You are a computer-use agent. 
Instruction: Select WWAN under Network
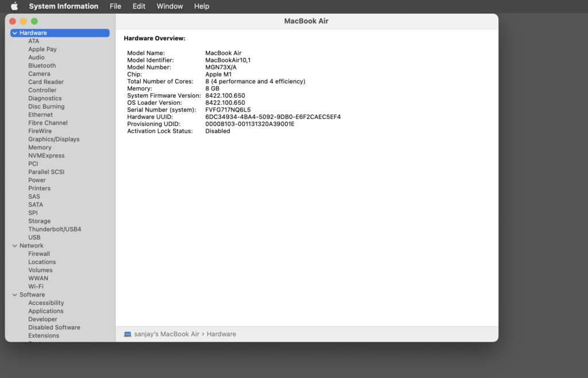[38, 279]
